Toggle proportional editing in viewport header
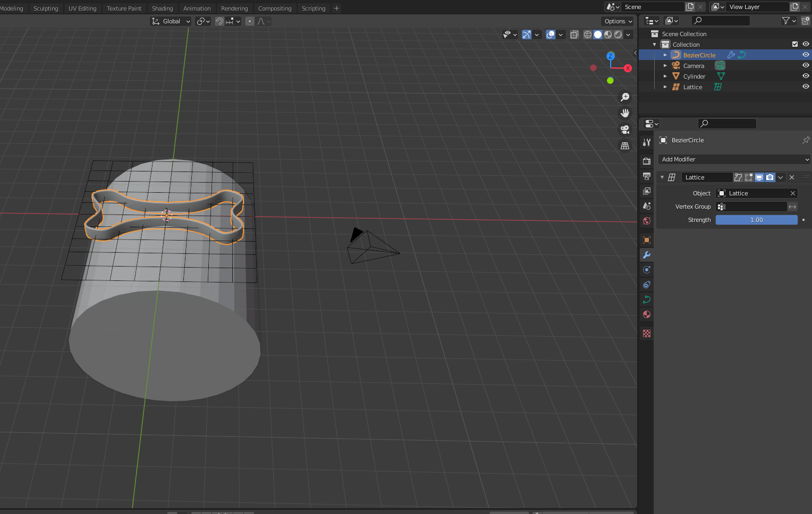The image size is (812, 514). 249,21
